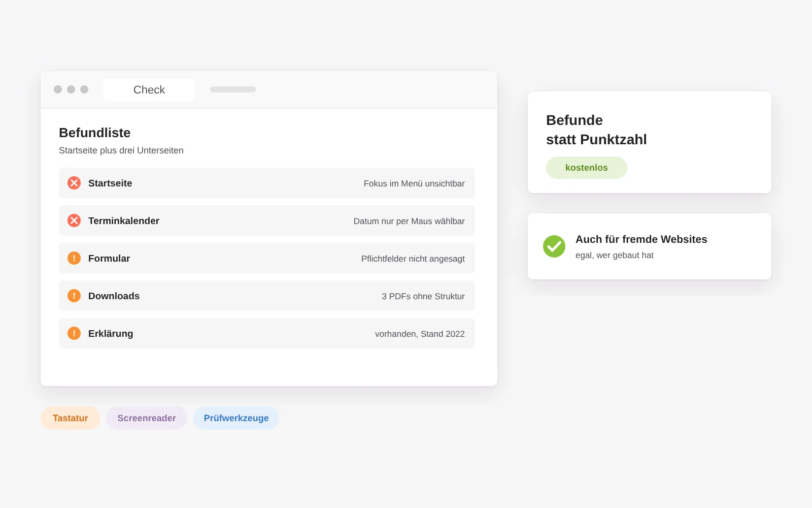
Task: Click 'Befunde statt Punktzahl' card heading
Action: click(x=596, y=130)
